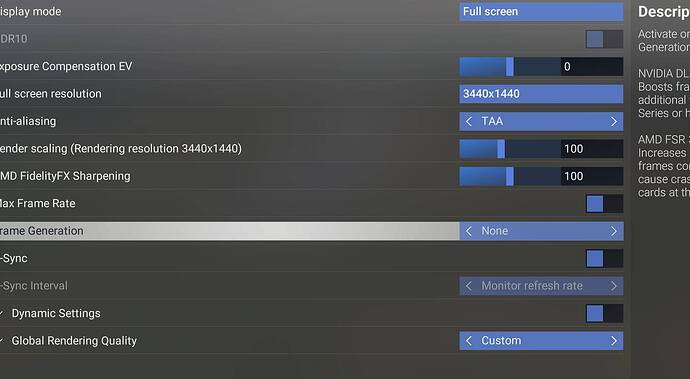Screen dimensions: 690x379
Task: Toggle the Dynamic Settings switch
Action: tap(605, 313)
